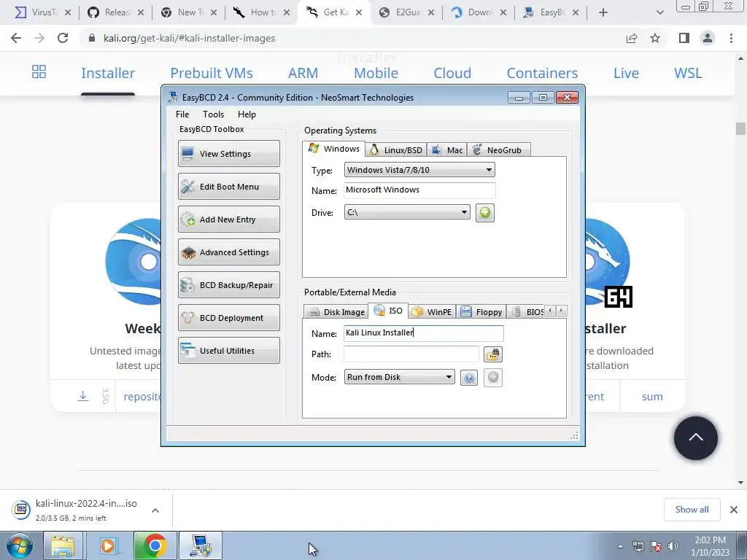
Task: Open Chrome profile avatar
Action: point(708,38)
